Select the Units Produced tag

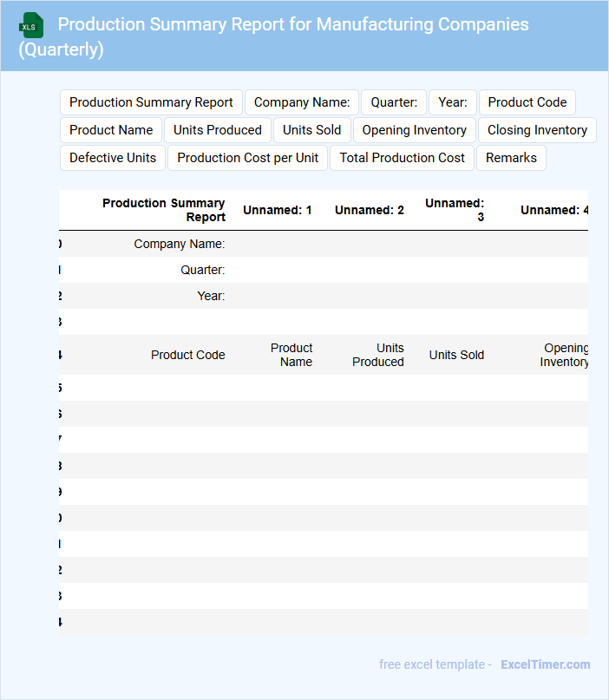tap(218, 130)
